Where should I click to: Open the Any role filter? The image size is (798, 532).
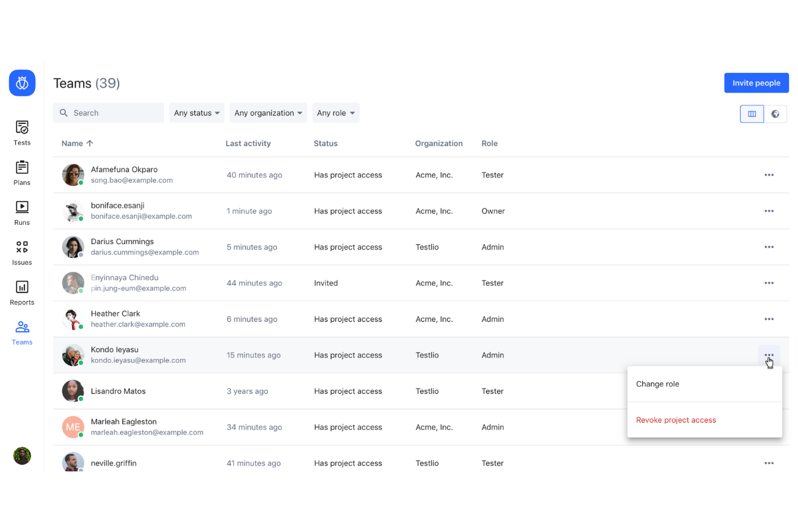pos(335,113)
